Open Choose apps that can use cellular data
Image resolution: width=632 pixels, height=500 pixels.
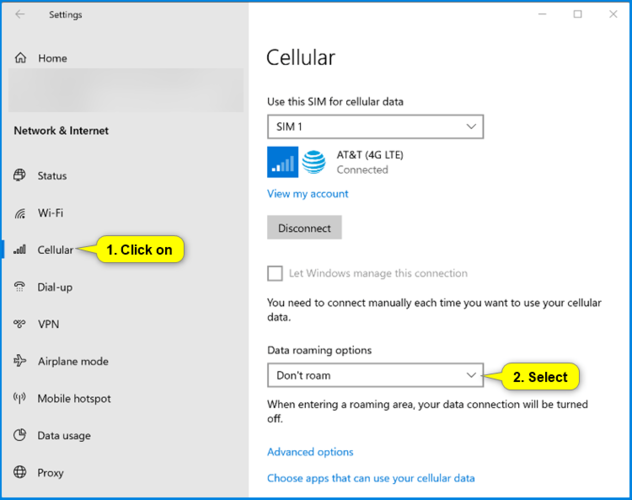pyautogui.click(x=371, y=478)
